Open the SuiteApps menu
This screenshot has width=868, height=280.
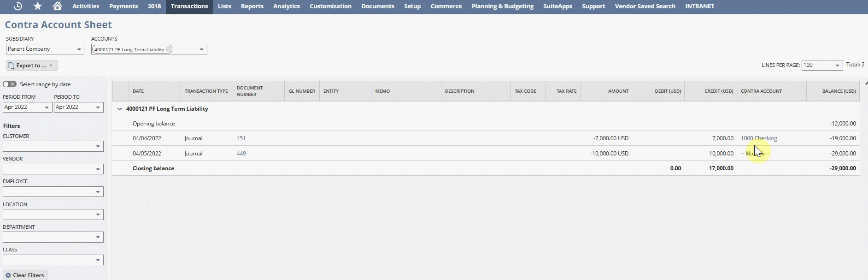click(x=557, y=6)
